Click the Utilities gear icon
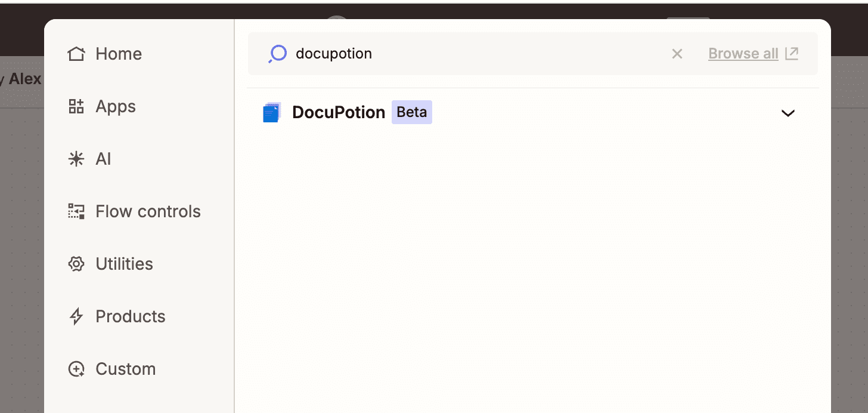868x413 pixels. (x=76, y=264)
